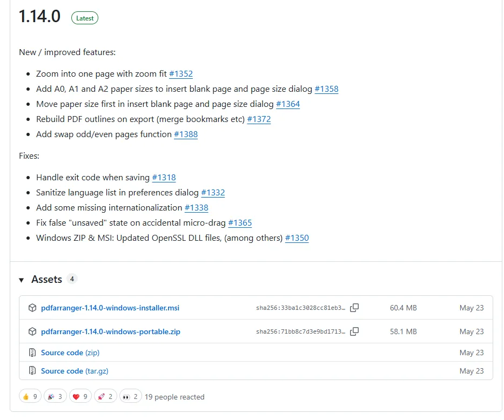The image size is (504, 420).
Task: Click the 1.14.0 release title
Action: pos(39,16)
